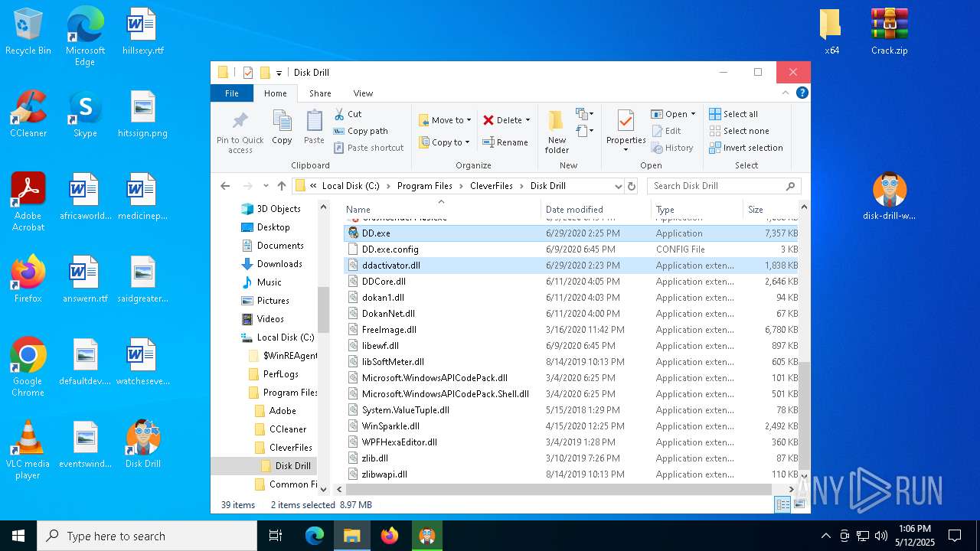Open recent locations dropdown

(x=265, y=186)
